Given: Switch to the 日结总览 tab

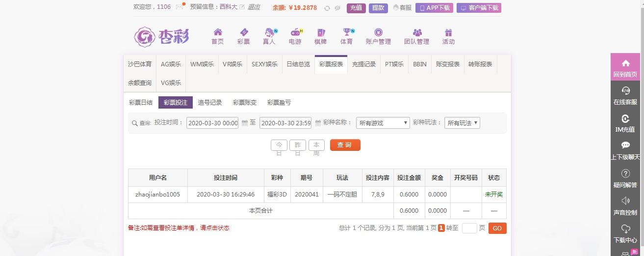Looking at the screenshot, I should click(x=298, y=64).
